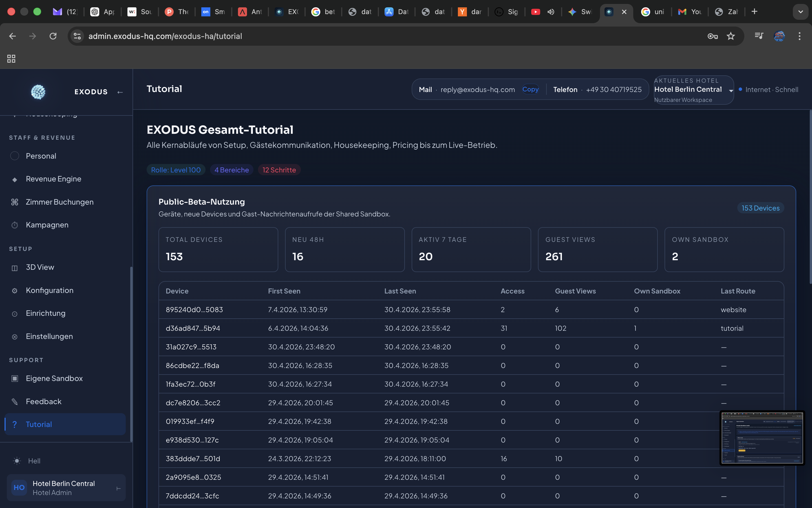Click the Internet · Schnell status indicator
Image resolution: width=812 pixels, height=508 pixels.
point(768,90)
